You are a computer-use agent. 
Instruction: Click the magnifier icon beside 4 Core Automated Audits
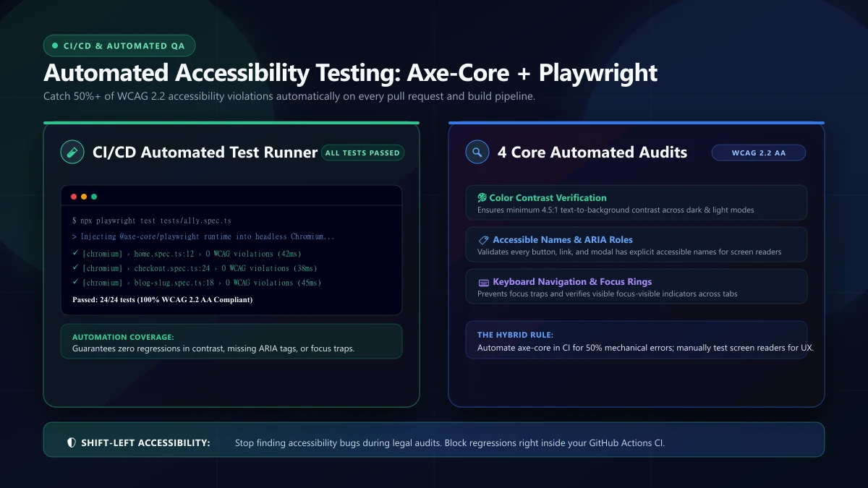pos(477,153)
